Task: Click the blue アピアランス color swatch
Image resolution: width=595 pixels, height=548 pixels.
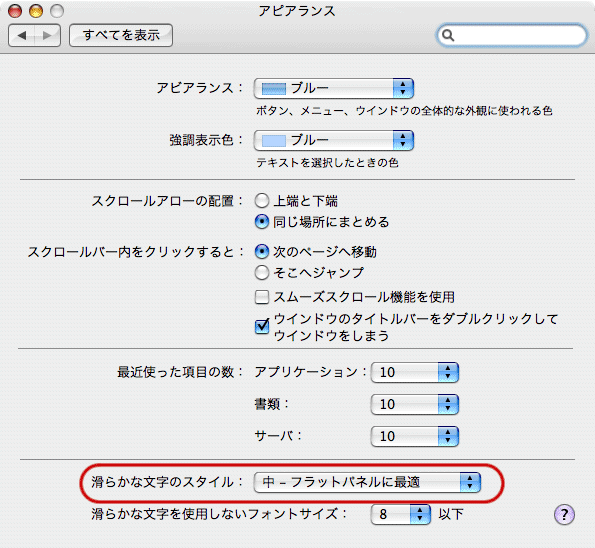Action: (x=274, y=88)
